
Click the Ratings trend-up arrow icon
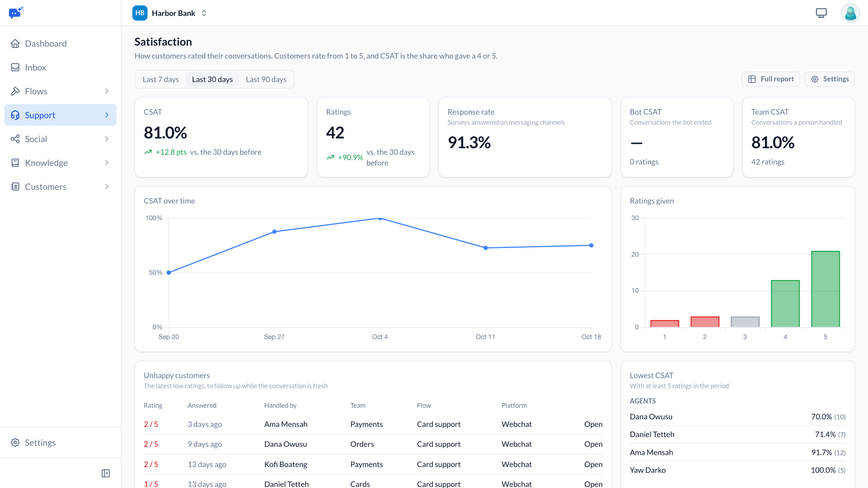click(x=331, y=158)
